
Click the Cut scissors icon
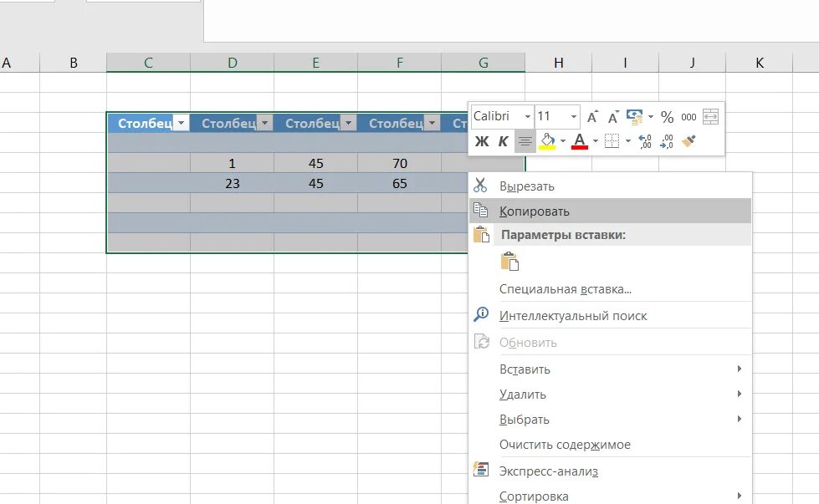pos(480,186)
